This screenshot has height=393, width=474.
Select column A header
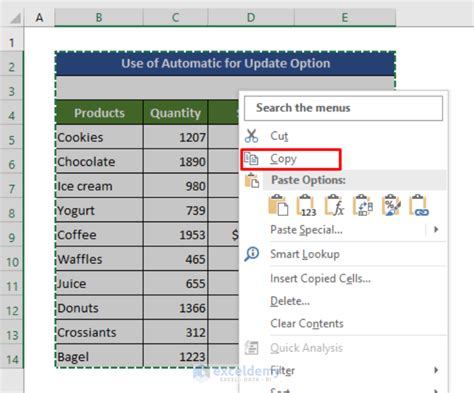tap(39, 17)
